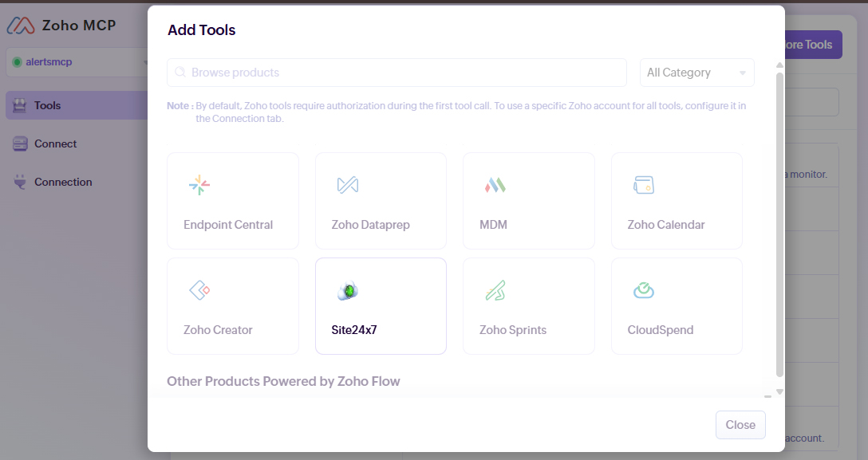Image resolution: width=868 pixels, height=460 pixels.
Task: Open the All Category dropdown
Action: [697, 73]
